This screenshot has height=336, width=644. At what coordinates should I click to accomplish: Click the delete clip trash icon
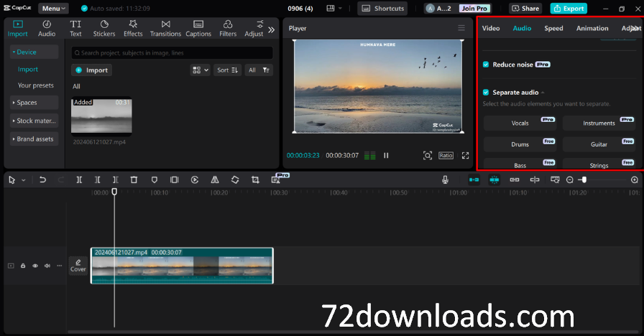134,179
